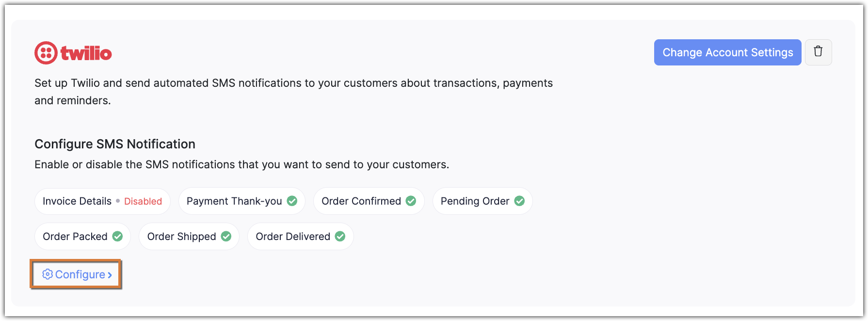Click the trash delete icon
Viewport: 868px width, 321px height.
coord(818,52)
